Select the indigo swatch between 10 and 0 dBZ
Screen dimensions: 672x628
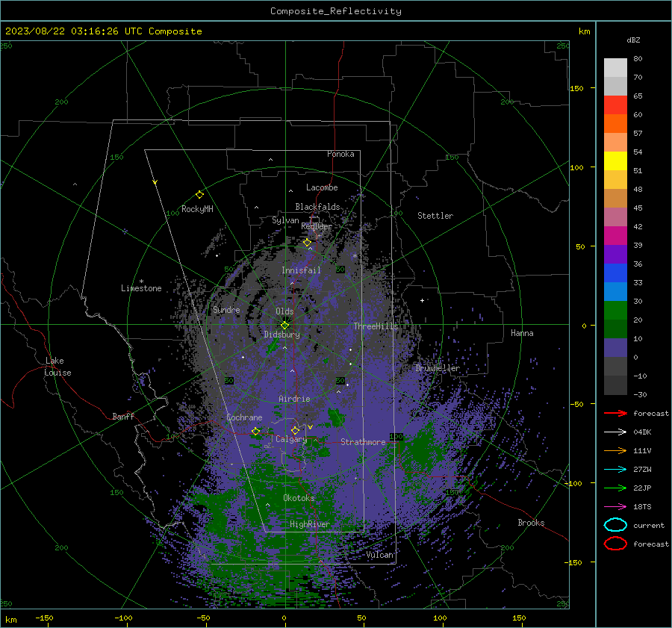point(615,348)
